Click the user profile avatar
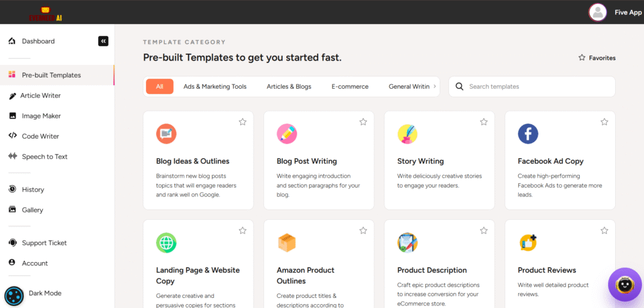Viewport: 644px width, 308px height. click(x=597, y=12)
